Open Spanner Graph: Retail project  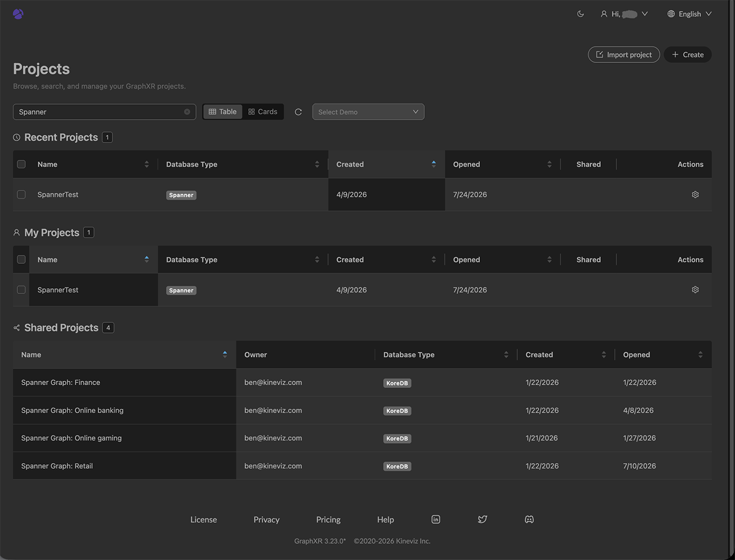coord(57,466)
